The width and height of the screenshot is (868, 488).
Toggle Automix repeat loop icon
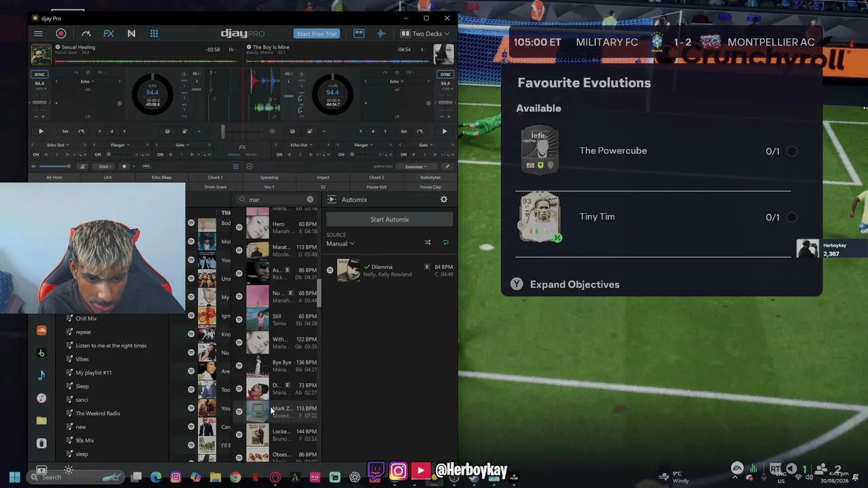click(x=446, y=242)
